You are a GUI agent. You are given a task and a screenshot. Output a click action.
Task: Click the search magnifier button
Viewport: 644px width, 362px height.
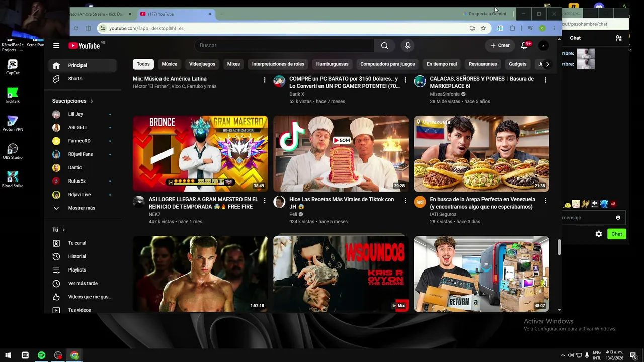[x=384, y=46]
